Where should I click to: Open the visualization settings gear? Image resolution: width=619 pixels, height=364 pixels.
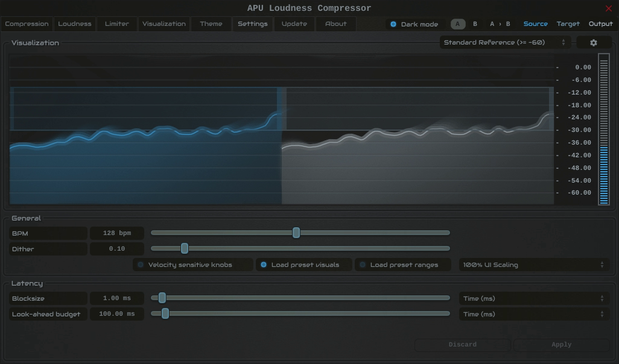point(594,43)
